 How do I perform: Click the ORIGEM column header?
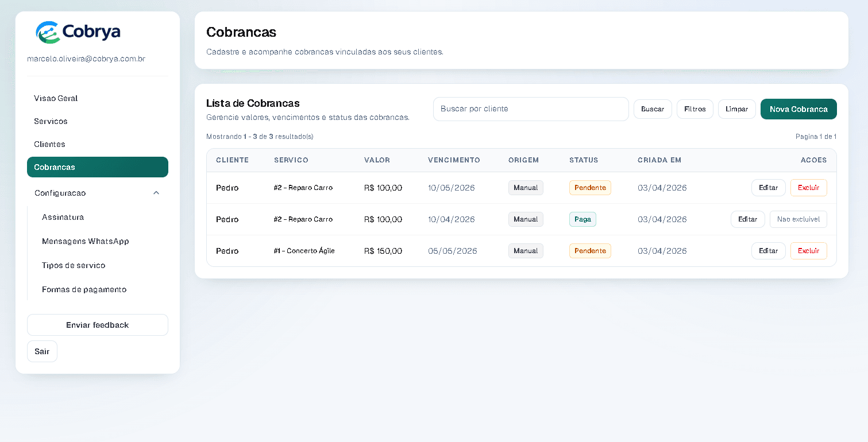(x=524, y=160)
